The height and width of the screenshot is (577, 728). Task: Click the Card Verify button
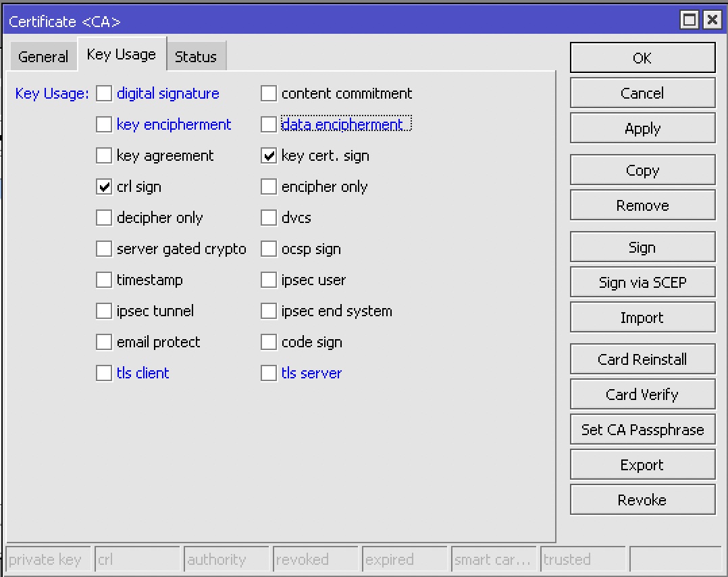pos(642,395)
